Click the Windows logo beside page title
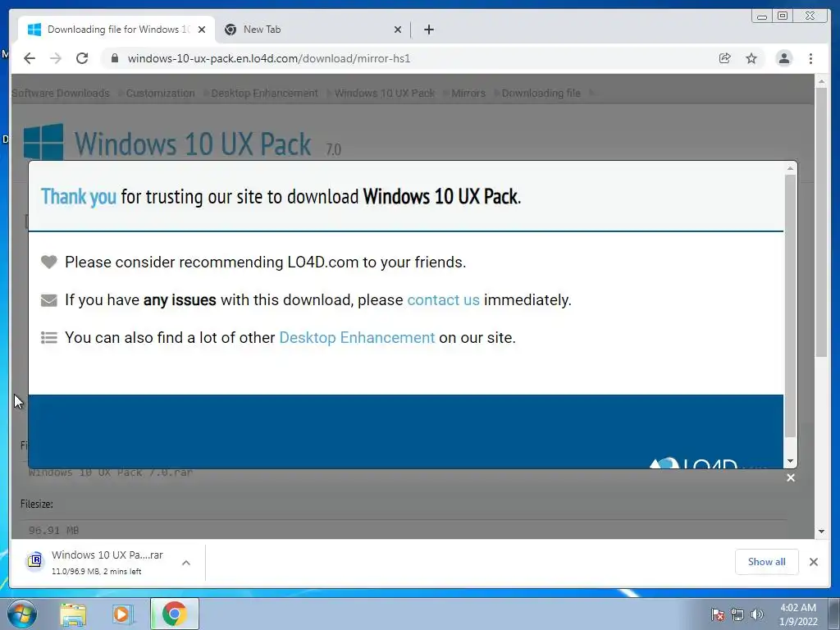The height and width of the screenshot is (630, 840). (x=43, y=142)
